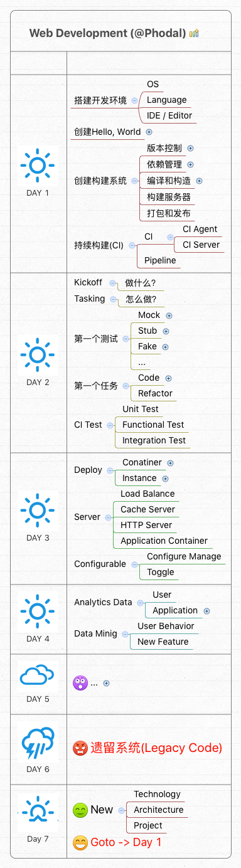Click the cloud icon for DAY 5
This screenshot has width=241, height=868.
point(37,675)
